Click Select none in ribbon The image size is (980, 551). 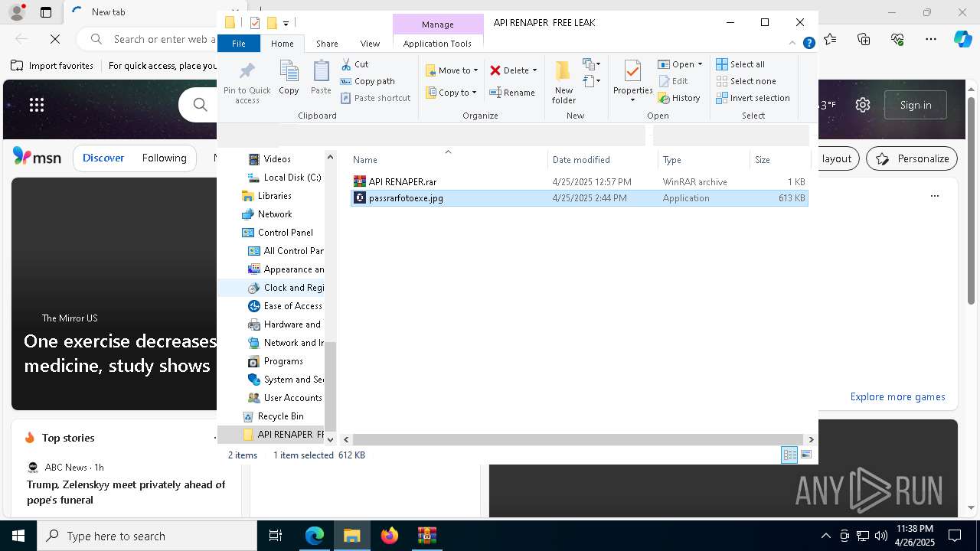746,81
